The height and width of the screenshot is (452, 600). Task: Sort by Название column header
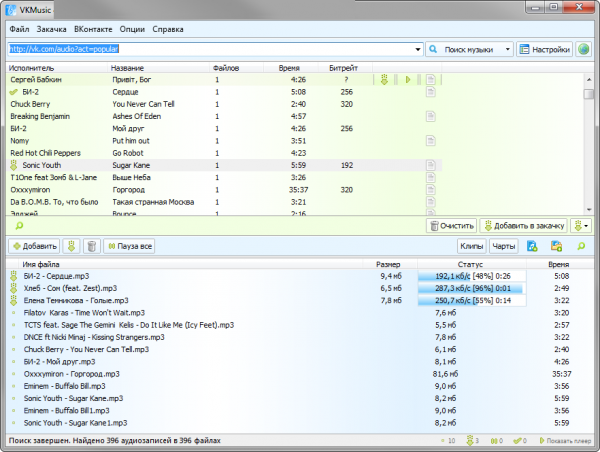(x=158, y=68)
